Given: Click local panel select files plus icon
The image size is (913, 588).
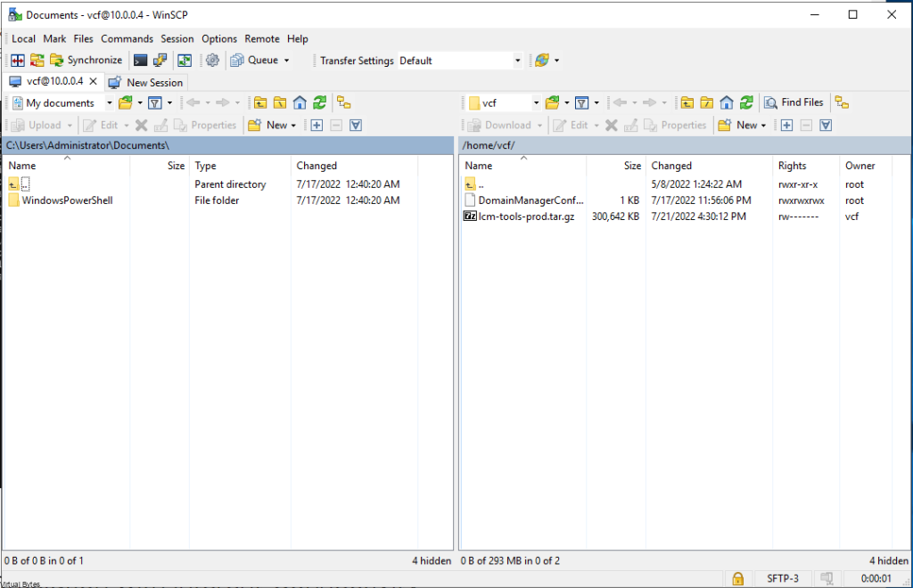Looking at the screenshot, I should tap(317, 125).
